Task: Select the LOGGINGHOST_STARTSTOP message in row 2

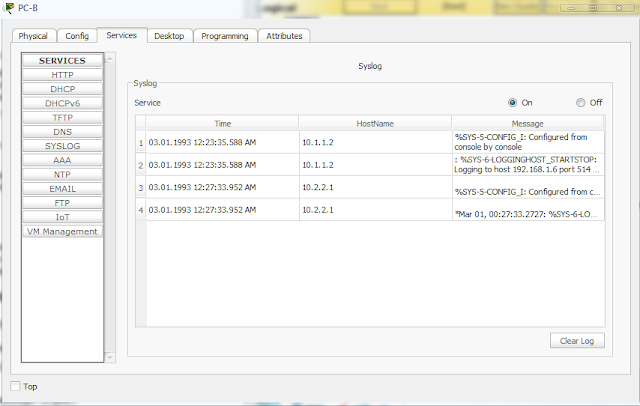Action: pyautogui.click(x=528, y=165)
